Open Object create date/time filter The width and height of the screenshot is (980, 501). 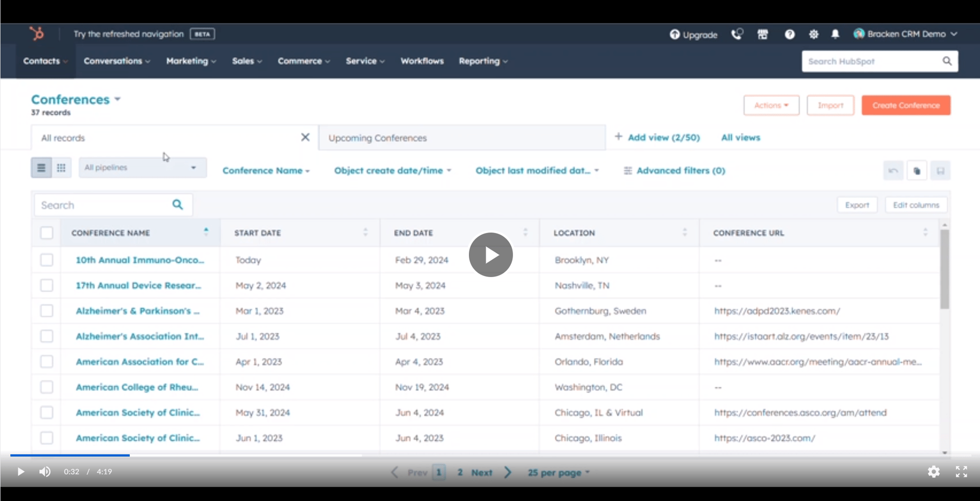pos(392,171)
